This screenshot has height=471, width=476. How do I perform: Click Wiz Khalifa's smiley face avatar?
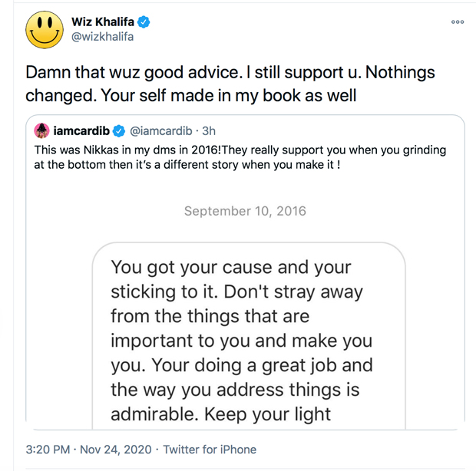tap(45, 31)
